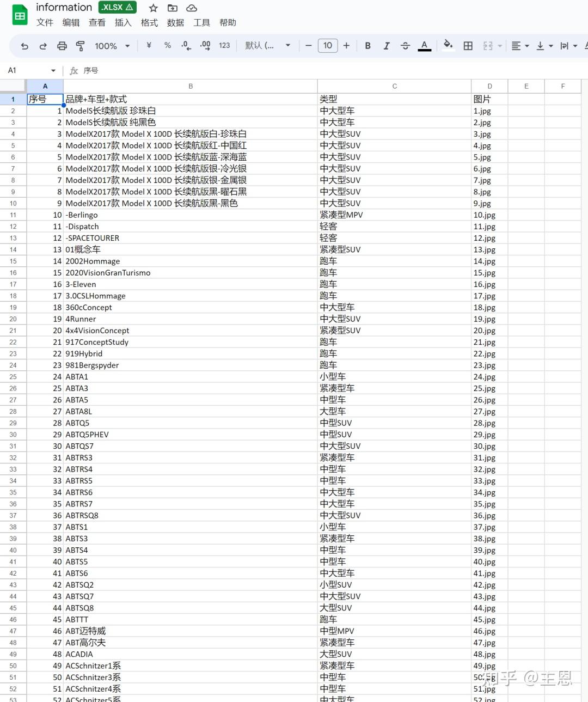588x702 pixels.
Task: Open text color picker
Action: 425,46
